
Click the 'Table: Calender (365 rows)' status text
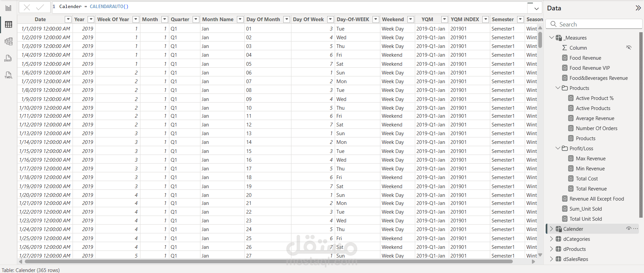click(31, 270)
